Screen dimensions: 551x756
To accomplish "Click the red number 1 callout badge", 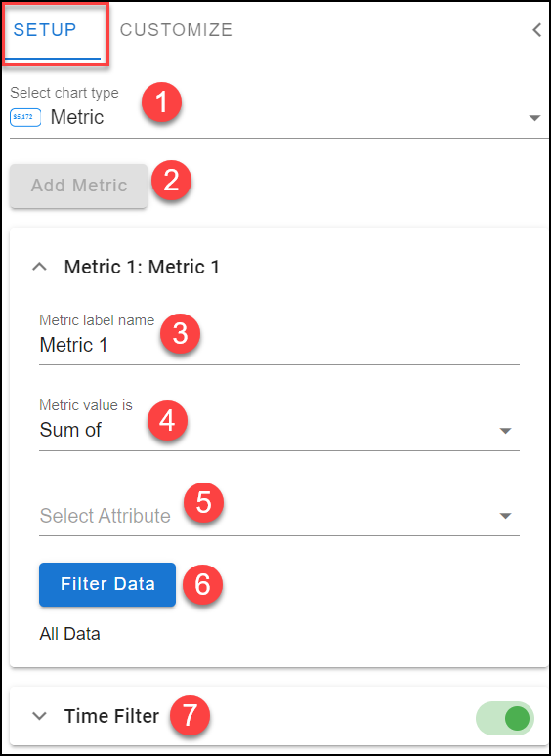I will (161, 103).
